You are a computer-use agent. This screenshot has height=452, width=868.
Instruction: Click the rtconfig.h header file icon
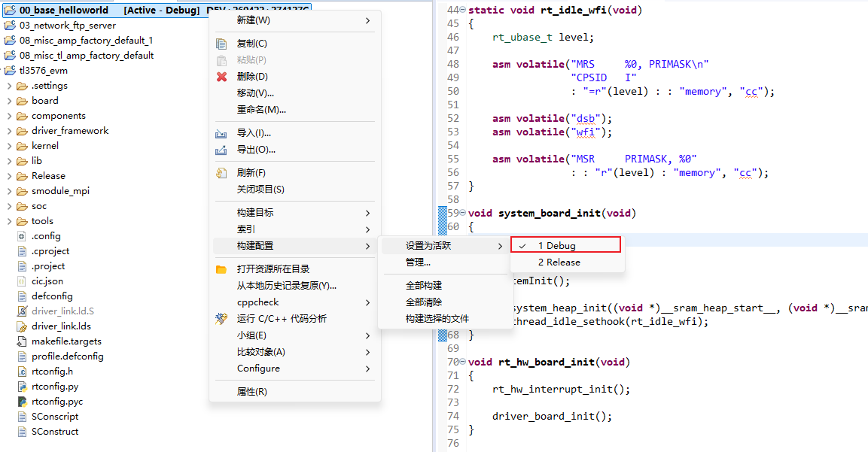[x=22, y=372]
